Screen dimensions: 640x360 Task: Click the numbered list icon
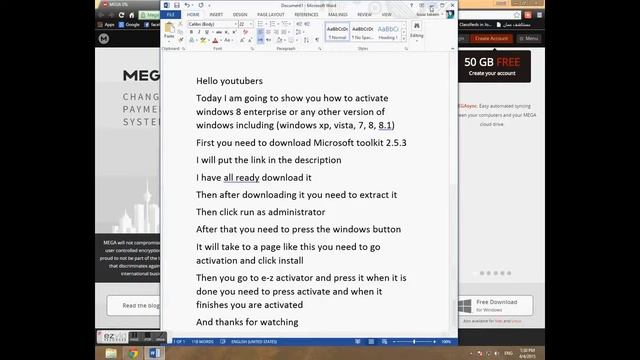click(273, 24)
